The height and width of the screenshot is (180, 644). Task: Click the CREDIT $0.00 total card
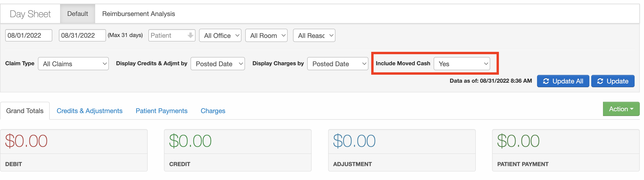[x=238, y=150]
